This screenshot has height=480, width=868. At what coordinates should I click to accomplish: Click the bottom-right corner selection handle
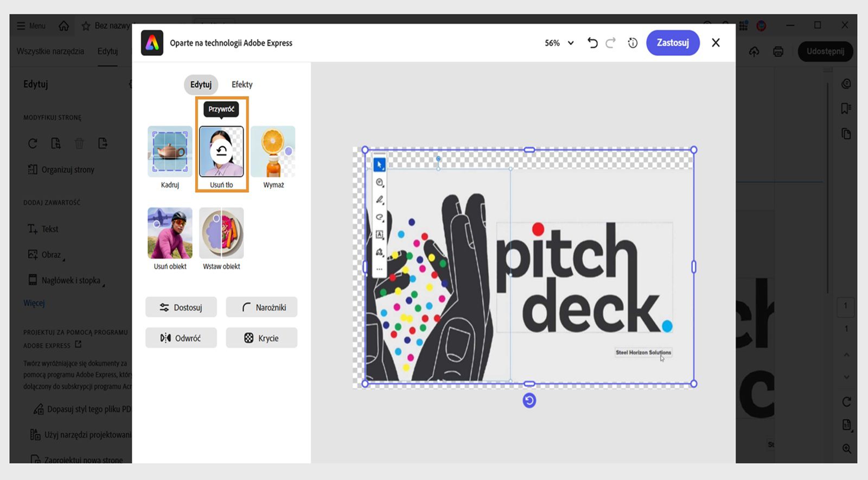click(694, 384)
